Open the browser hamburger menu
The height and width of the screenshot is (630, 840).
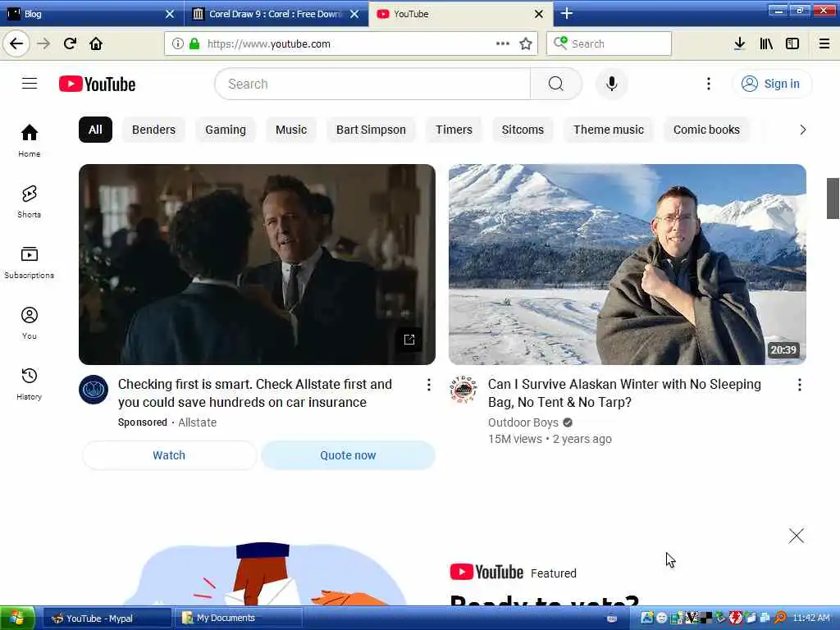click(x=824, y=43)
